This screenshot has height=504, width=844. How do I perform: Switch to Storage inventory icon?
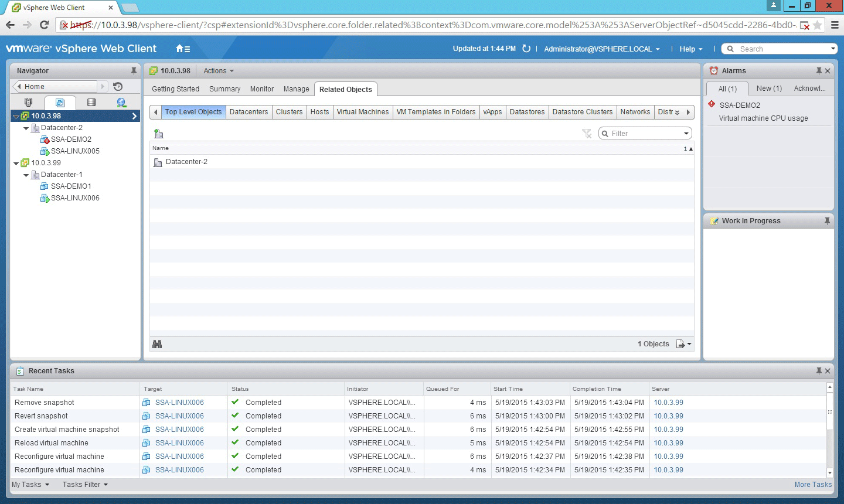click(x=91, y=103)
